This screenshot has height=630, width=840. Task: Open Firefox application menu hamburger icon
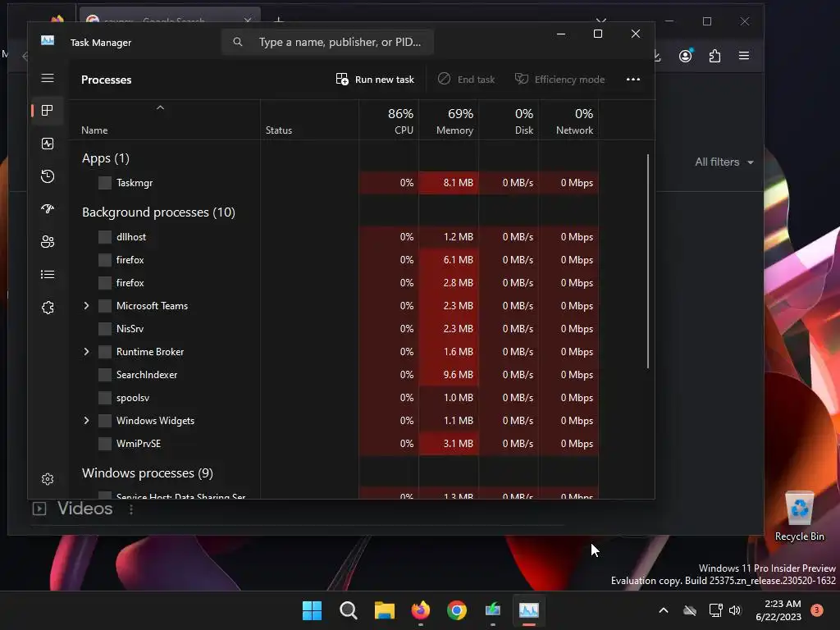[x=744, y=56]
